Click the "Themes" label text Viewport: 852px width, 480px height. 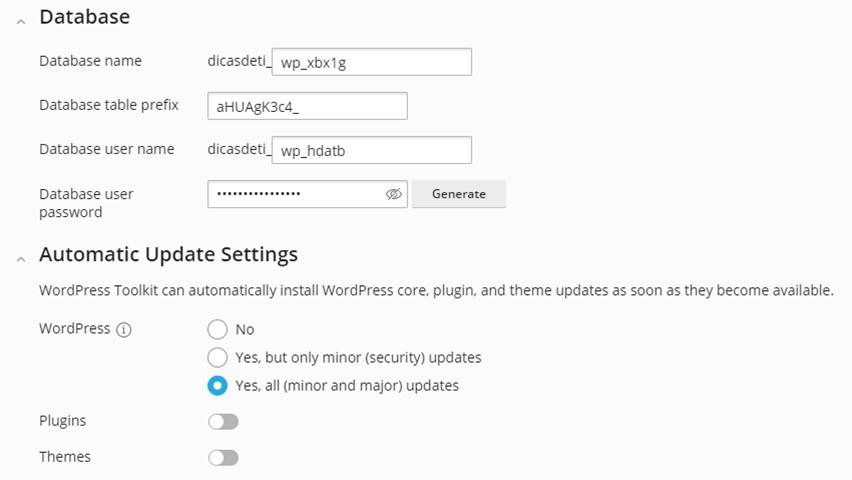pos(65,457)
